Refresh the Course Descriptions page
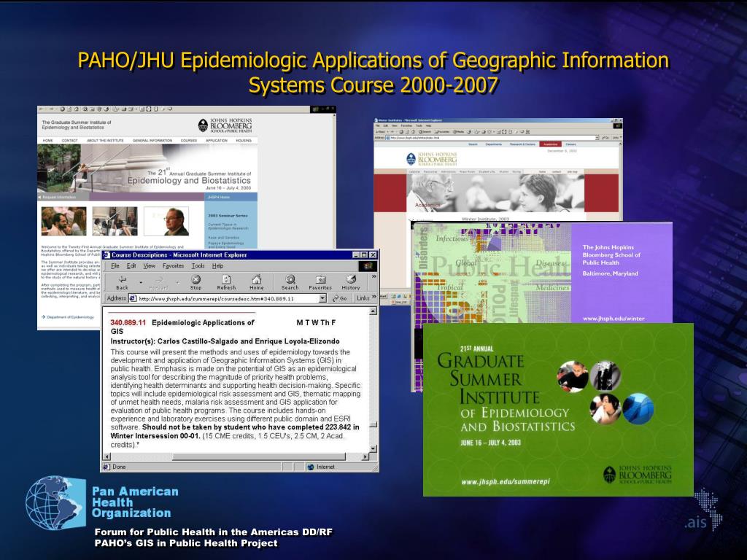This screenshot has width=747, height=560. 226,282
